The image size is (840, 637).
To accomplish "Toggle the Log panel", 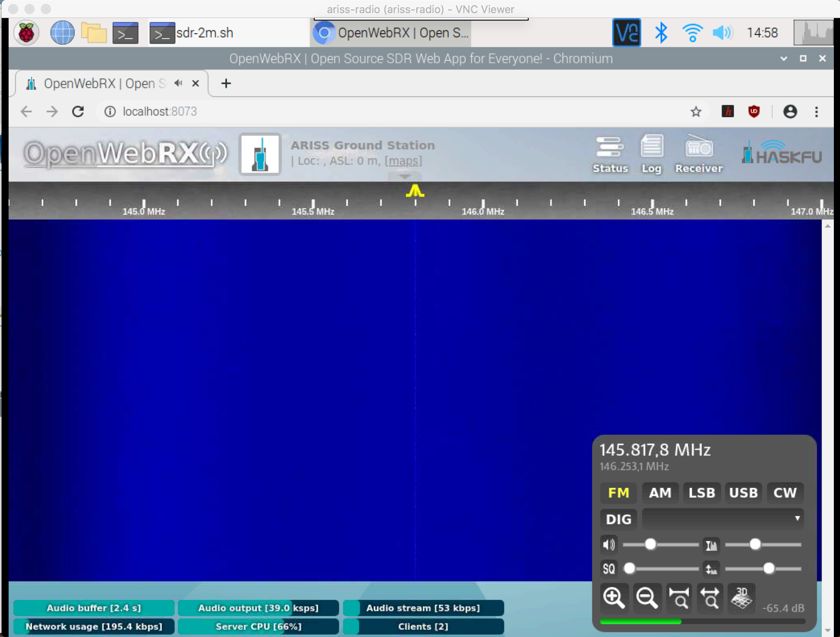I will coord(652,155).
